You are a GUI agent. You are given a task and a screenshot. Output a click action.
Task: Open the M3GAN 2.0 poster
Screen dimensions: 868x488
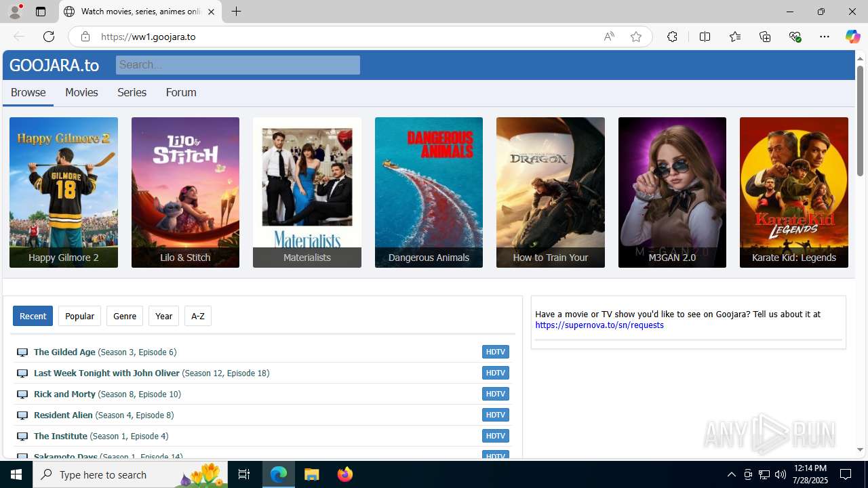click(x=672, y=192)
